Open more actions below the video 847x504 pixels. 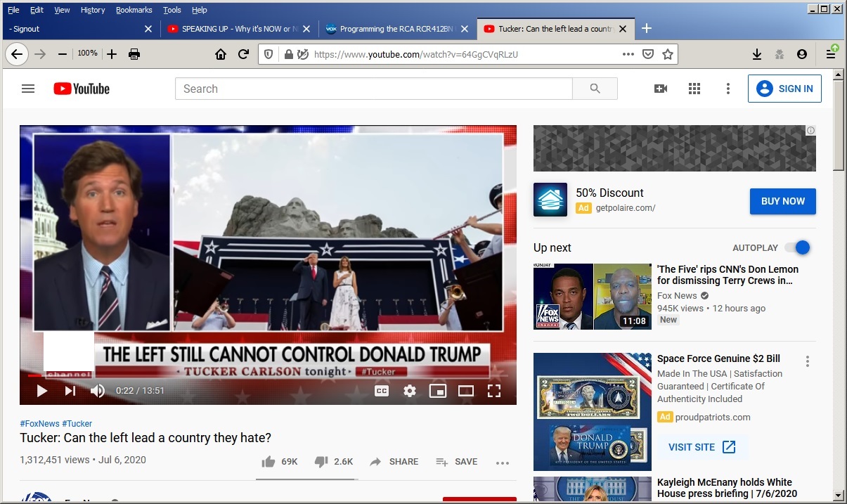[x=502, y=463]
